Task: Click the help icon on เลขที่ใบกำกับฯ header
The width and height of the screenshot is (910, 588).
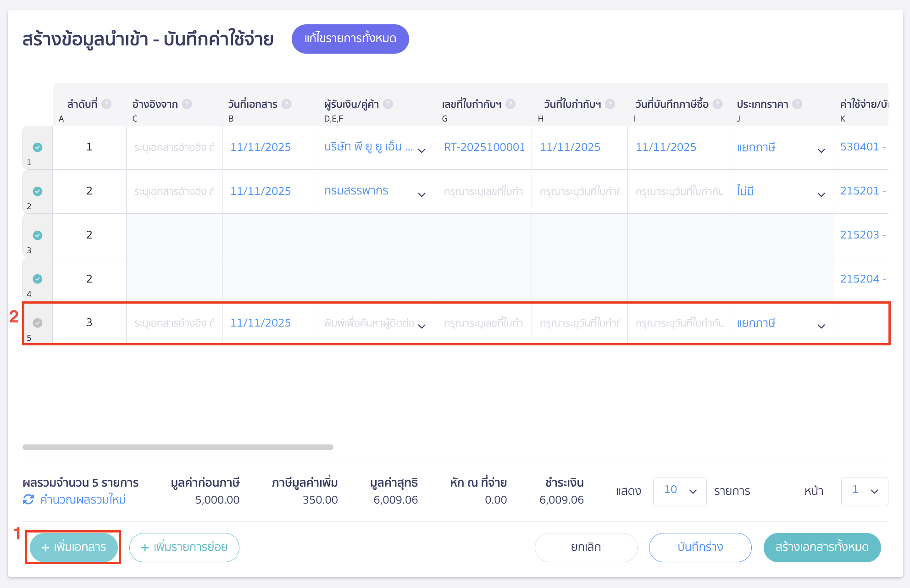Action: (x=510, y=104)
